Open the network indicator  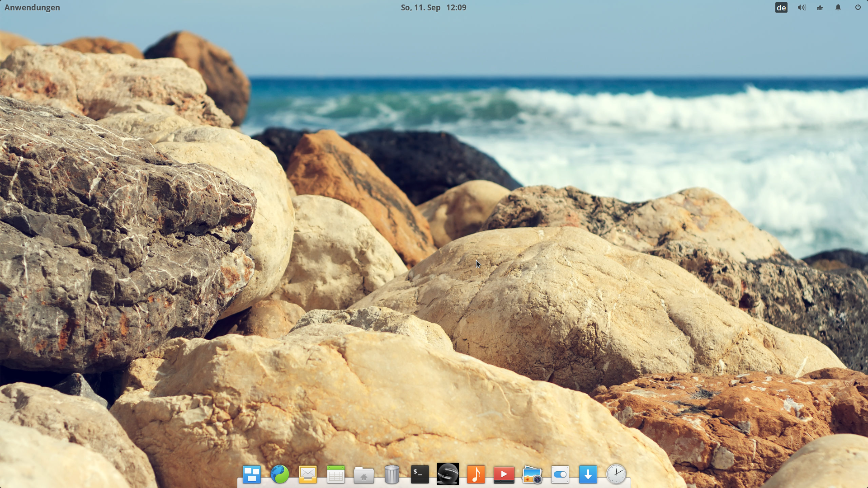click(820, 7)
